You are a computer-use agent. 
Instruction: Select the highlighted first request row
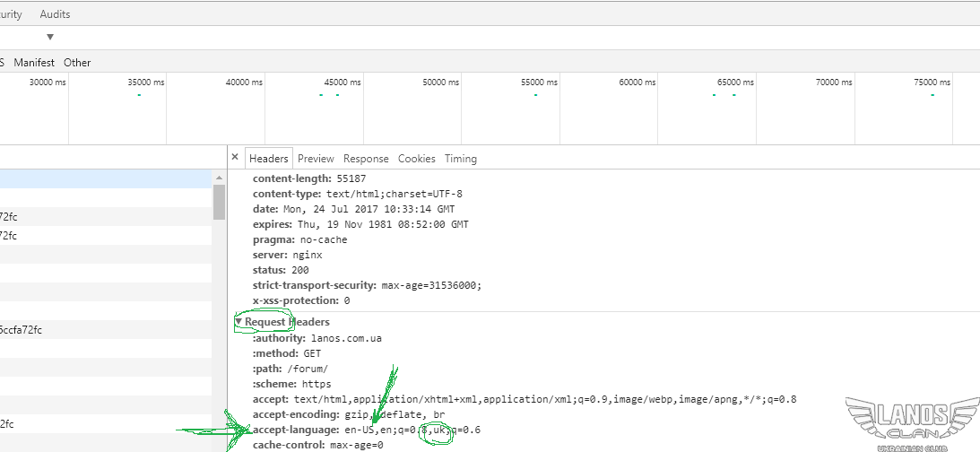click(106, 179)
